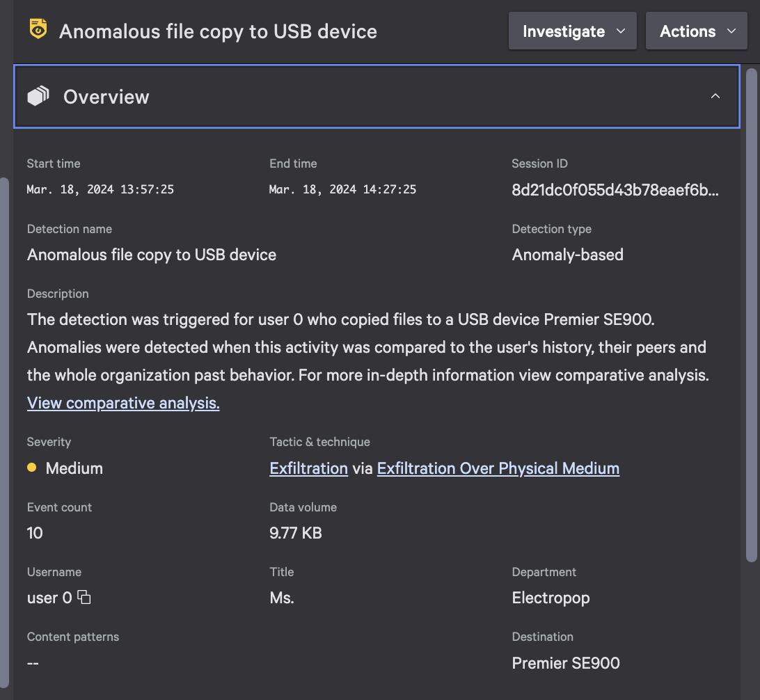Select the Premier SE900 destination value
The width and height of the screenshot is (760, 700).
tap(566, 662)
